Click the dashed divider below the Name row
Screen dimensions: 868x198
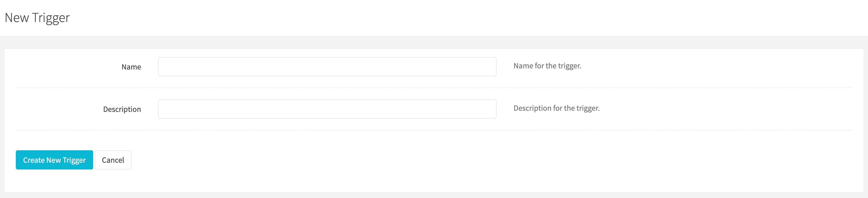tap(434, 88)
